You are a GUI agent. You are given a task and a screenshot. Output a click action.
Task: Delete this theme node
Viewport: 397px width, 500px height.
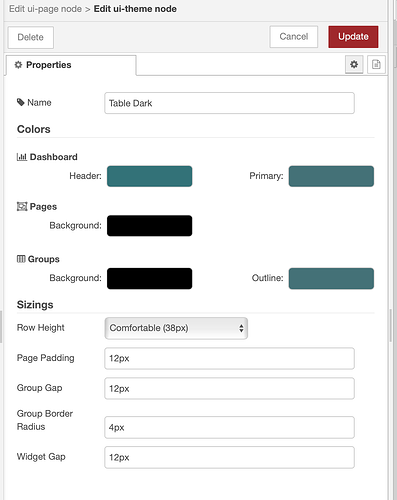pos(31,37)
